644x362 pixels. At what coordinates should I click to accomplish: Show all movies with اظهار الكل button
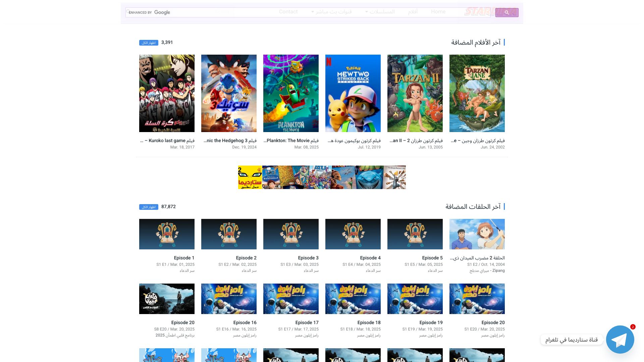(x=149, y=43)
